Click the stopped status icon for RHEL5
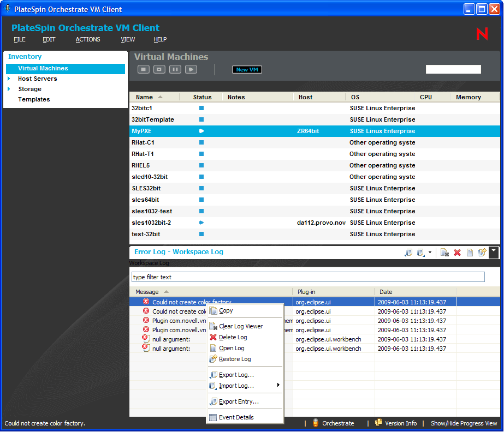The height and width of the screenshot is (432, 504). click(x=201, y=165)
